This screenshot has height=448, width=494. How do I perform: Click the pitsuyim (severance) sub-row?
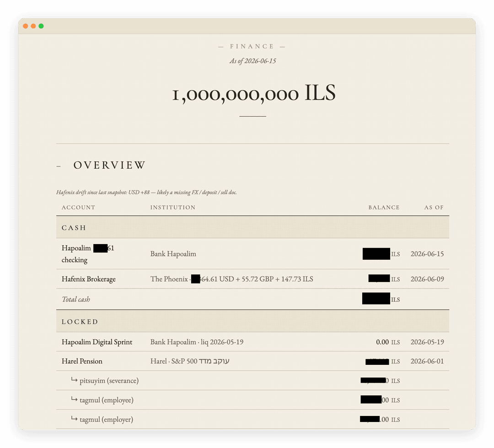tap(252, 381)
